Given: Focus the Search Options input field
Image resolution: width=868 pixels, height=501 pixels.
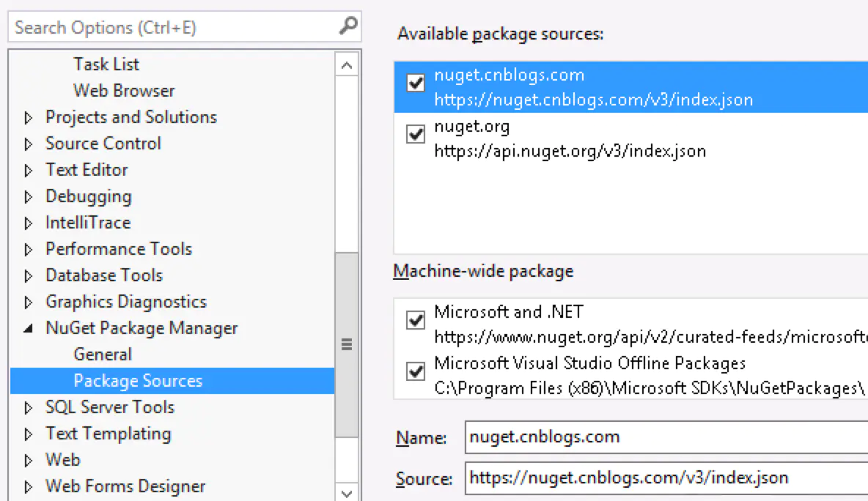Looking at the screenshot, I should pos(184,27).
